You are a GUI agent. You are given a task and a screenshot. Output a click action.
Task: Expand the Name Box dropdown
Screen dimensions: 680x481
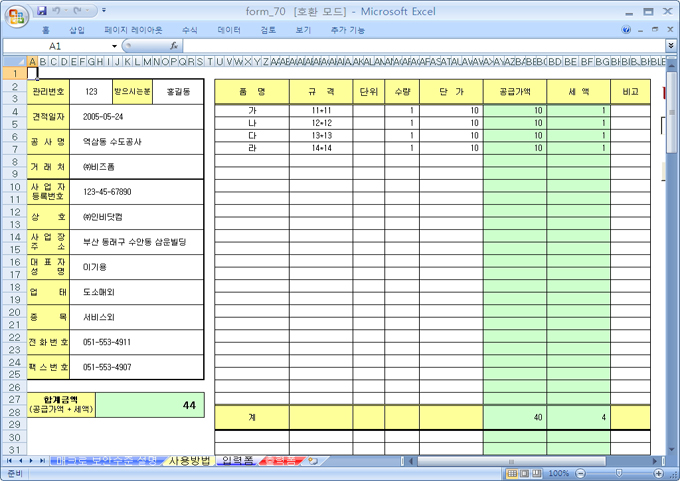[x=114, y=46]
